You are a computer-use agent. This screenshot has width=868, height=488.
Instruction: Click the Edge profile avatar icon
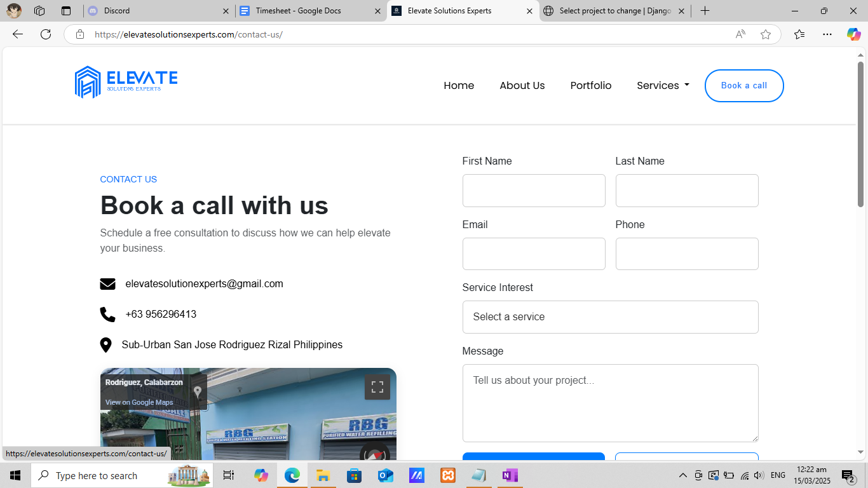tap(13, 11)
